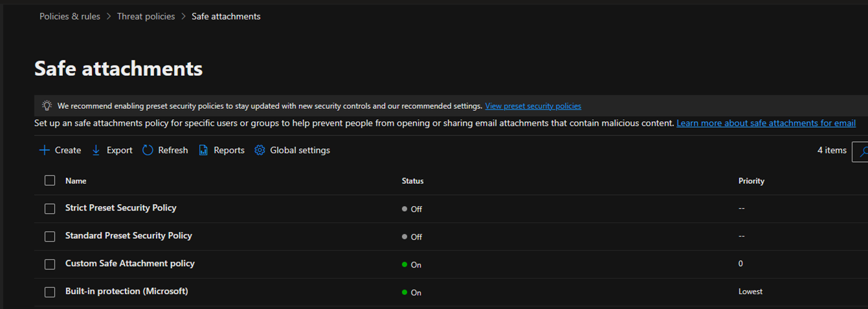Check the Custom Safe Attachment policy box

coord(50,264)
